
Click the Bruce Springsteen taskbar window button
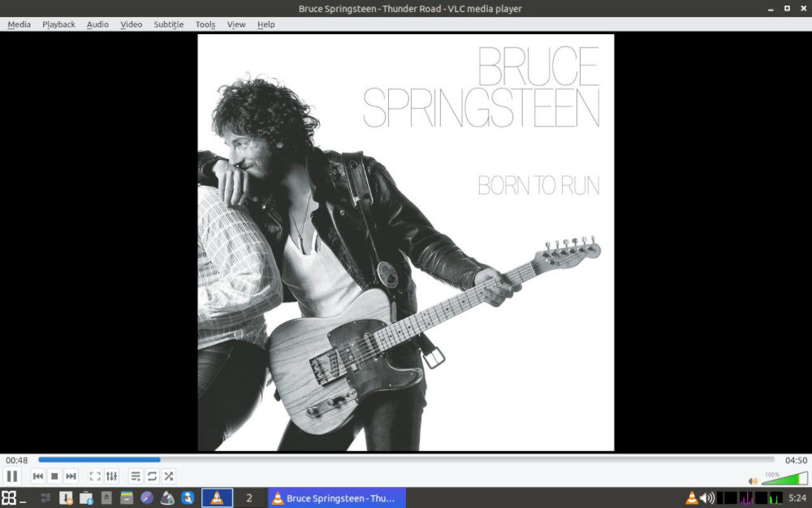336,498
